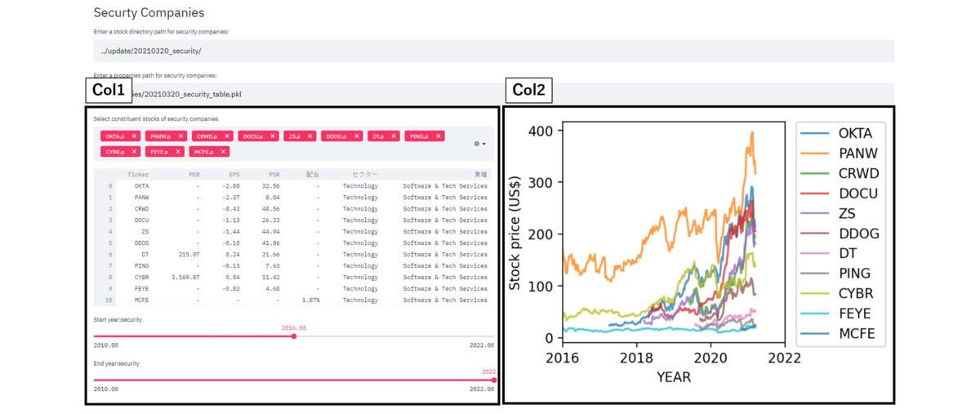Viewport: 980px width, 414px height.
Task: Sort table by the 配当 column header
Action: coord(313,175)
